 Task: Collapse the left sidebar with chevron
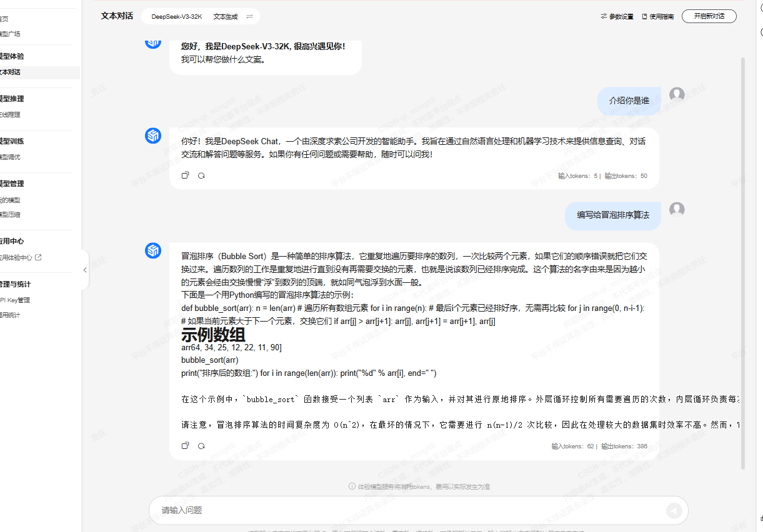coord(85,270)
